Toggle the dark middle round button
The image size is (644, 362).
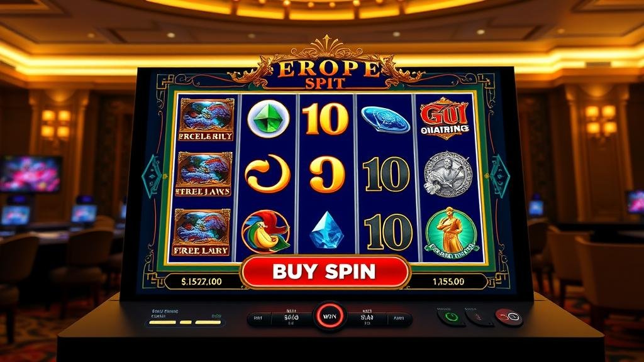point(479,317)
